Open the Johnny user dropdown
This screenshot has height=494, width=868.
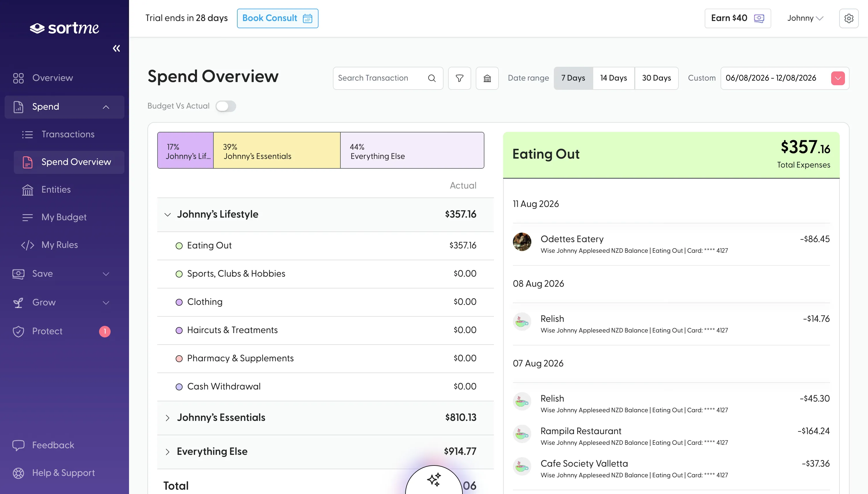[805, 18]
